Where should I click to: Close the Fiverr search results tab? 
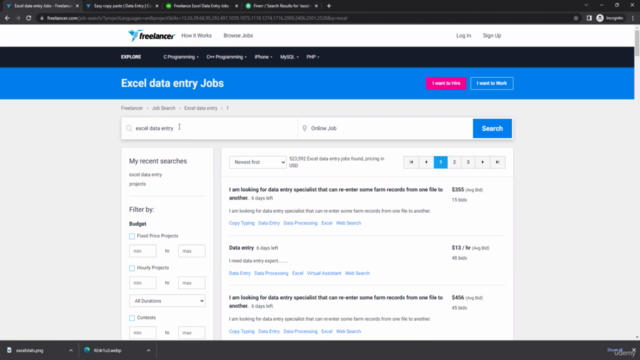click(x=316, y=6)
